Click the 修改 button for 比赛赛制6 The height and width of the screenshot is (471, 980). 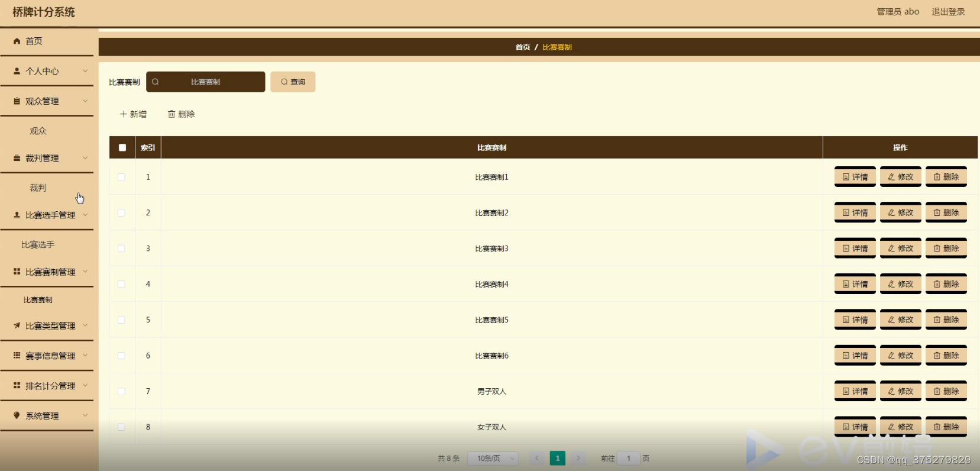tap(901, 356)
